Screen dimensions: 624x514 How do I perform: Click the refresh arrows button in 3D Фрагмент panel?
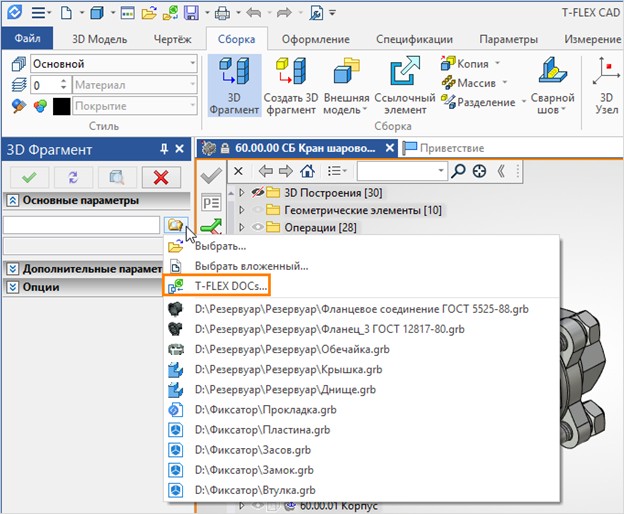coord(73,177)
